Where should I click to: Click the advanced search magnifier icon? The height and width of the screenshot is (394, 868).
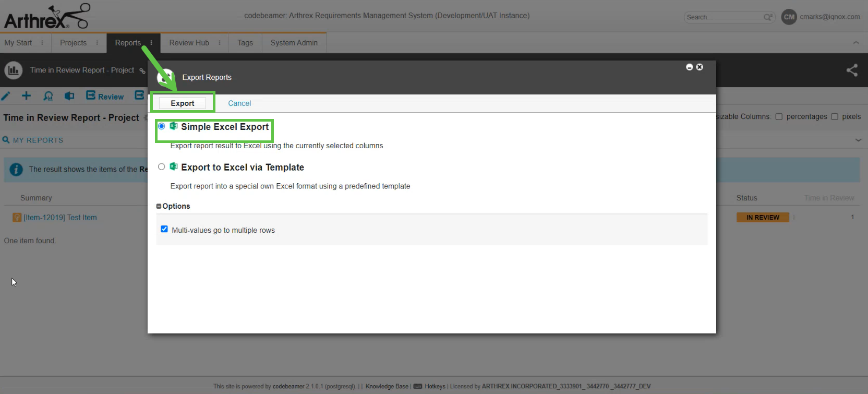click(x=768, y=17)
